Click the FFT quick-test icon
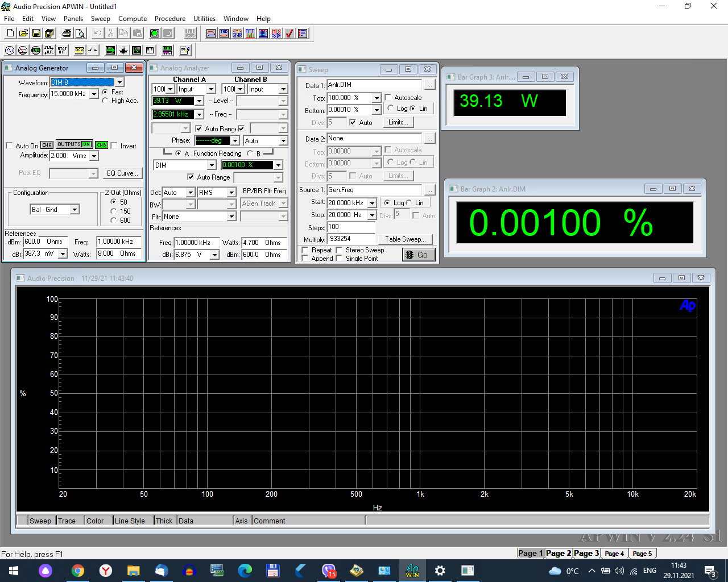Viewport: 728px width, 582px height. click(x=250, y=34)
